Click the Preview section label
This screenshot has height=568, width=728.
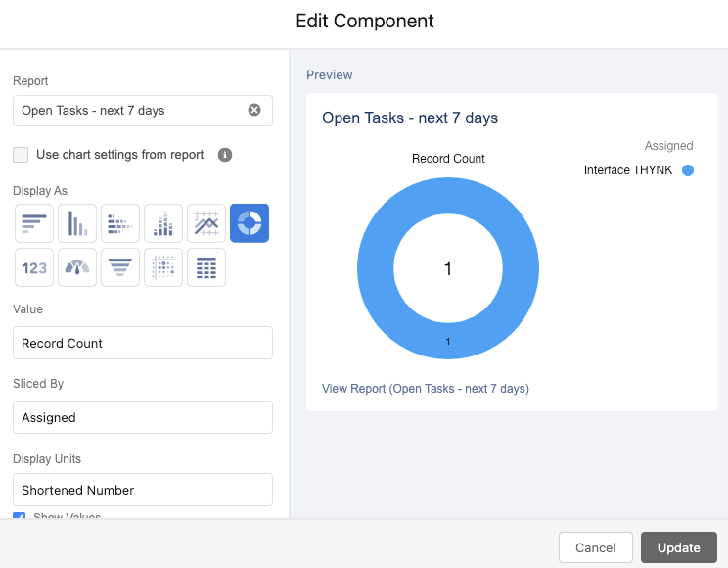click(329, 74)
